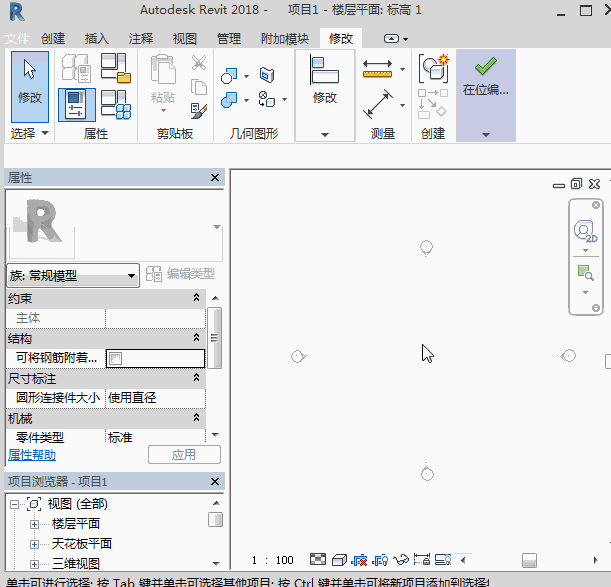Check the rebar cover host checkbox

(115, 358)
